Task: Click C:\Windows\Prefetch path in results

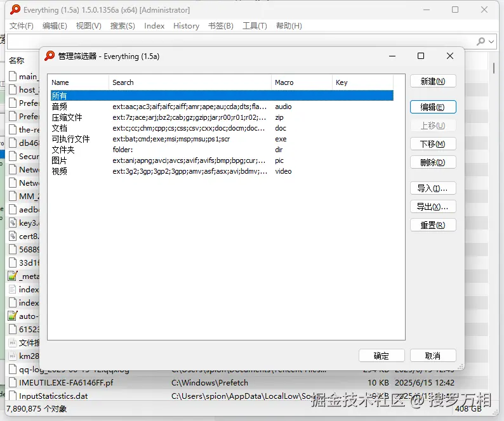Action: pyautogui.click(x=209, y=383)
